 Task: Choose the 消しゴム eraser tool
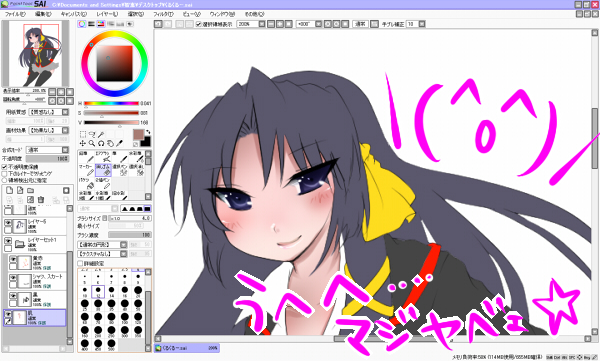pos(103,170)
